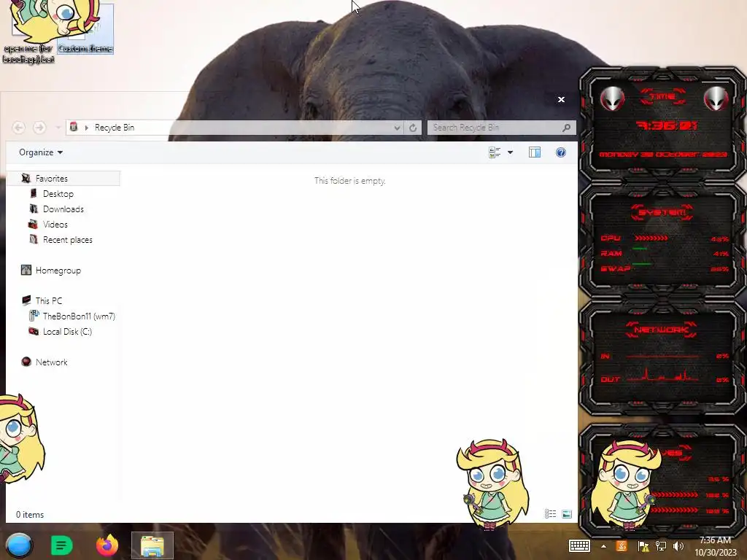
Task: Close the Recycle Bin window
Action: click(x=561, y=99)
